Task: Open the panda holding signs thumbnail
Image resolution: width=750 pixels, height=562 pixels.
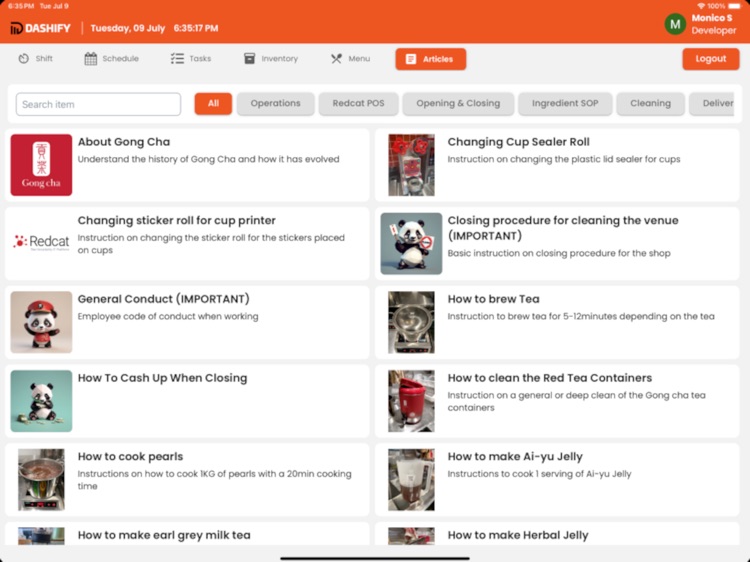Action: point(411,243)
